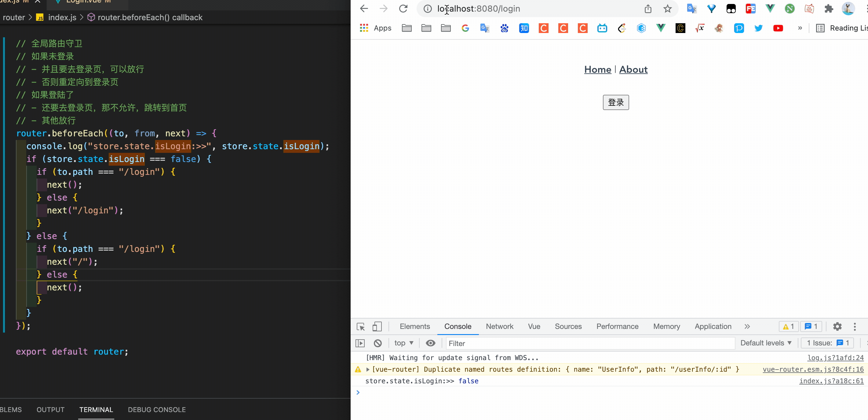Click the Home navigation link
The height and width of the screenshot is (420, 868).
click(597, 69)
